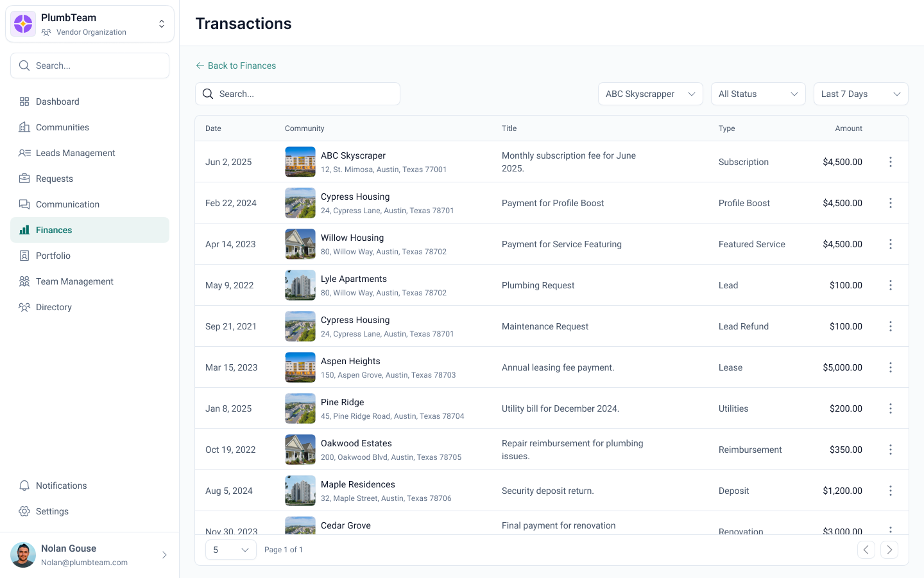Open the three-dot menu for ABC Skyscraper row
Screen dimensions: 924x578
point(890,162)
